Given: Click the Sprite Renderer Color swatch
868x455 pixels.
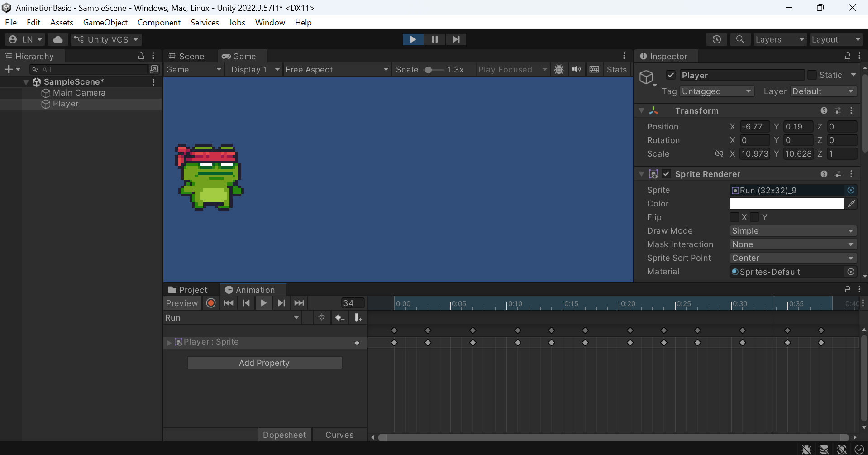Looking at the screenshot, I should 787,204.
